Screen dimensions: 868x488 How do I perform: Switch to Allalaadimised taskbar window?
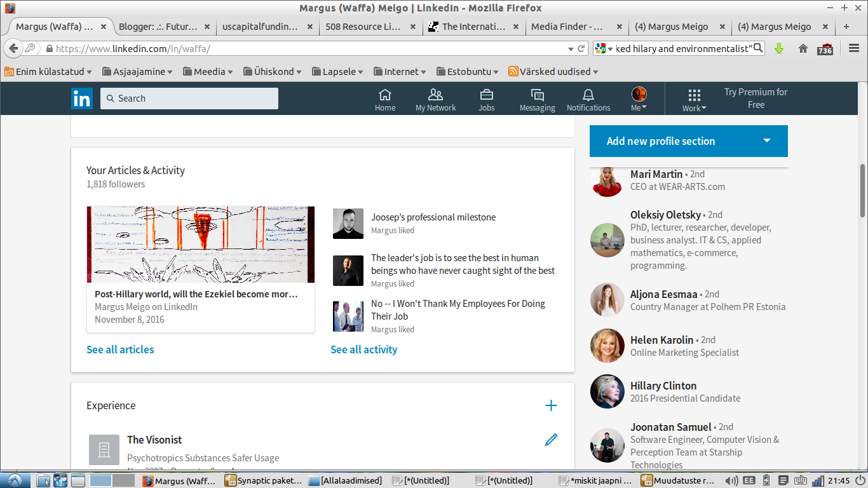click(346, 480)
